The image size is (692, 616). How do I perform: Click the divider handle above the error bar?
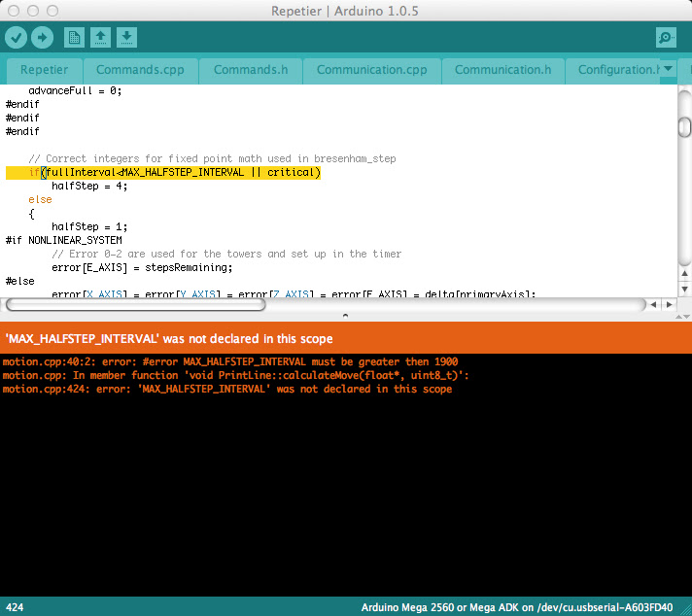point(346,316)
